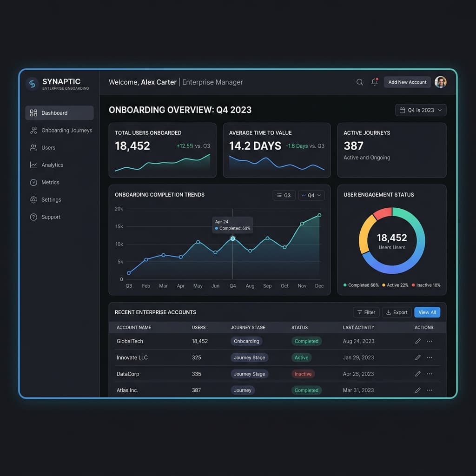
Task: Open Settings in the sidebar
Action: pyautogui.click(x=46, y=199)
